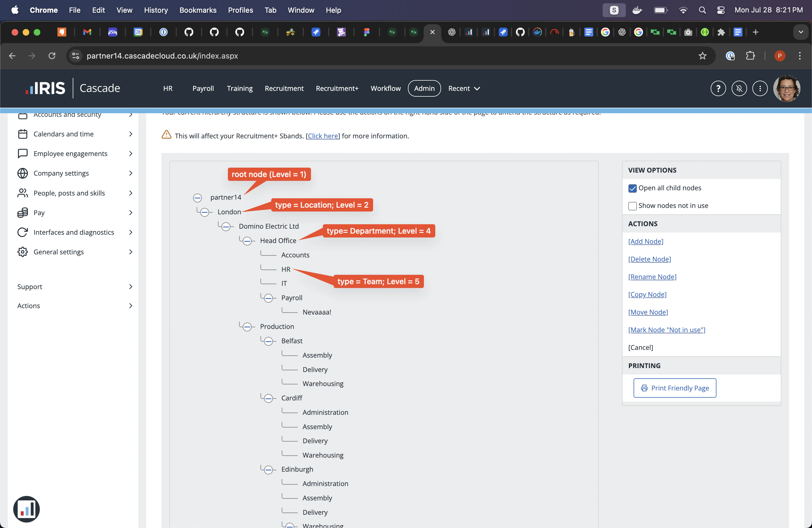812x528 pixels.
Task: Open the bar chart widget icon bottom-left
Action: point(27,509)
